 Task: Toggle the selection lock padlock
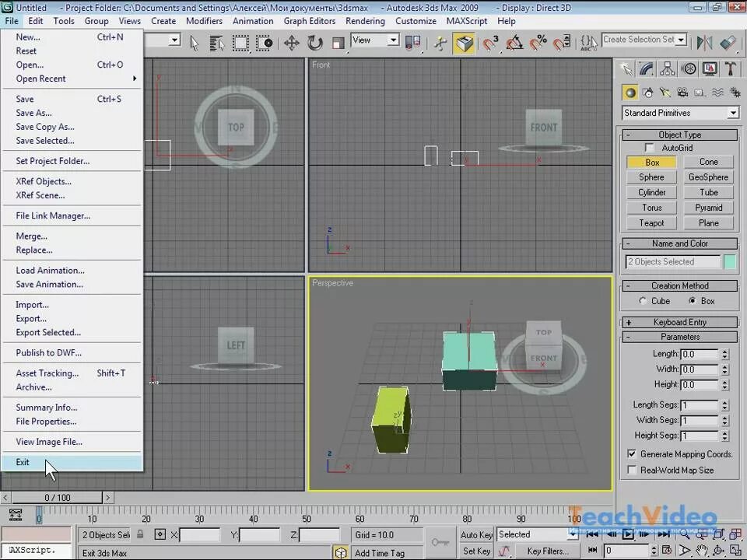click(140, 534)
